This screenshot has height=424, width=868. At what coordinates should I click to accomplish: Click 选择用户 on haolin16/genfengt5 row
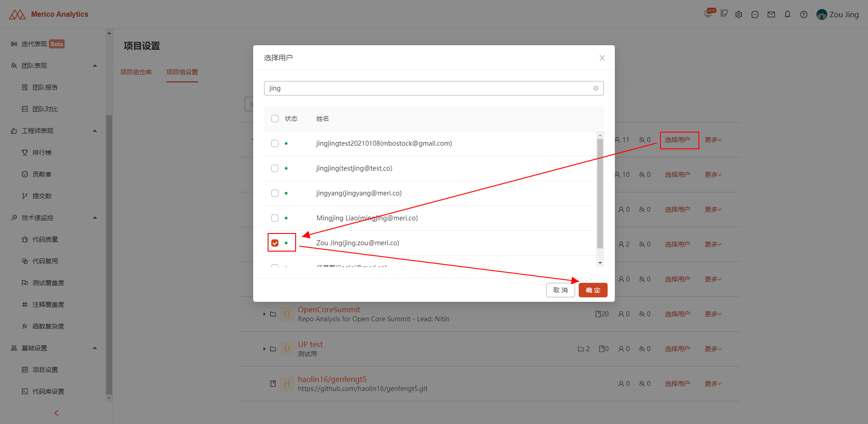(677, 384)
